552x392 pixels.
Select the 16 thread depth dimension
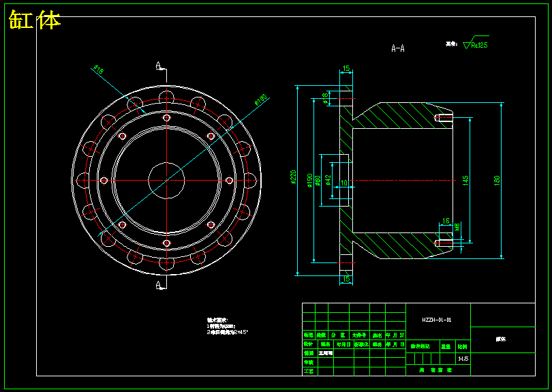pos(446,221)
